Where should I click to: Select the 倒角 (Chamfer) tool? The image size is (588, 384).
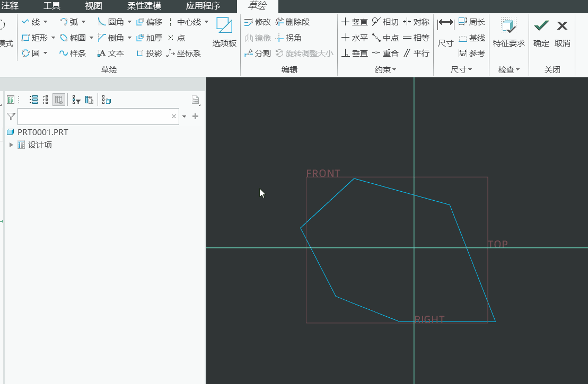coord(111,38)
